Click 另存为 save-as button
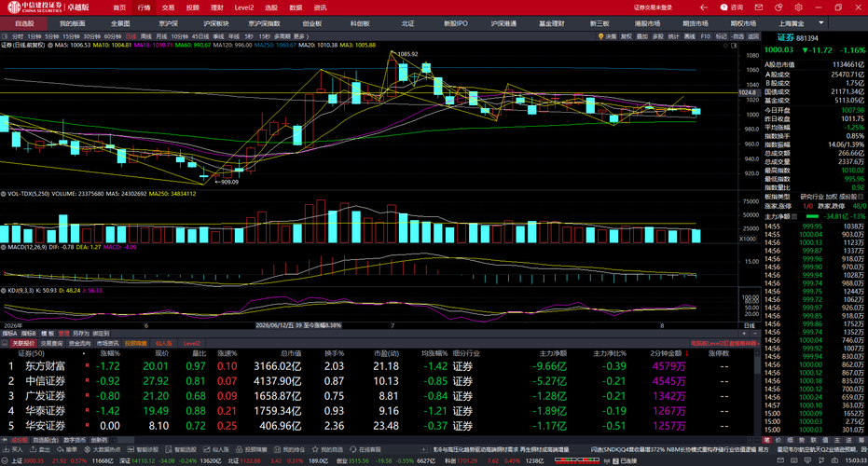This screenshot has width=868, height=466. [x=81, y=334]
